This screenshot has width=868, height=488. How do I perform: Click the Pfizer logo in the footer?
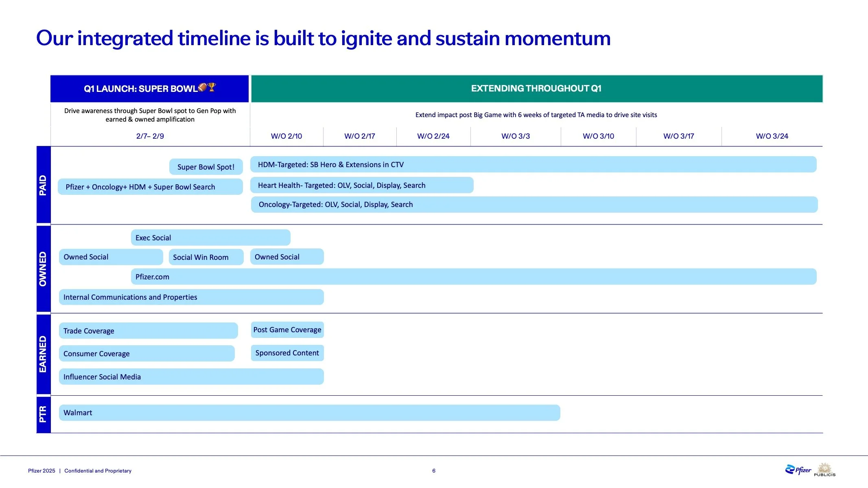point(798,470)
